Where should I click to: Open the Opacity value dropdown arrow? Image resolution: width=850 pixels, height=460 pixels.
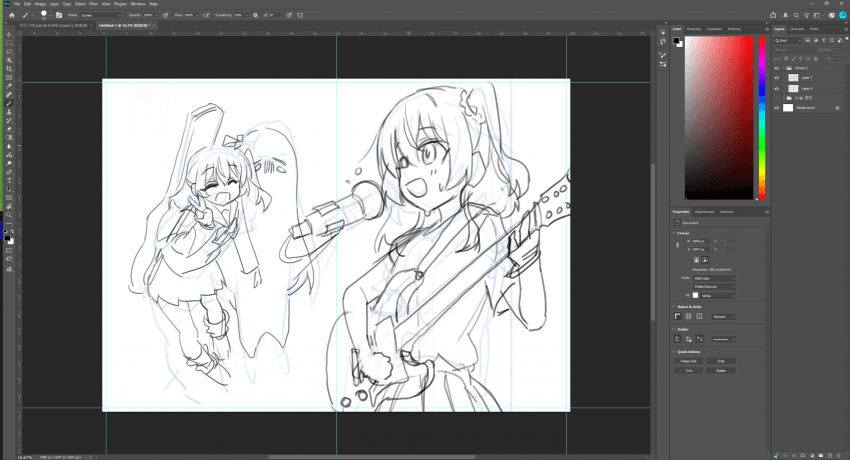(157, 15)
